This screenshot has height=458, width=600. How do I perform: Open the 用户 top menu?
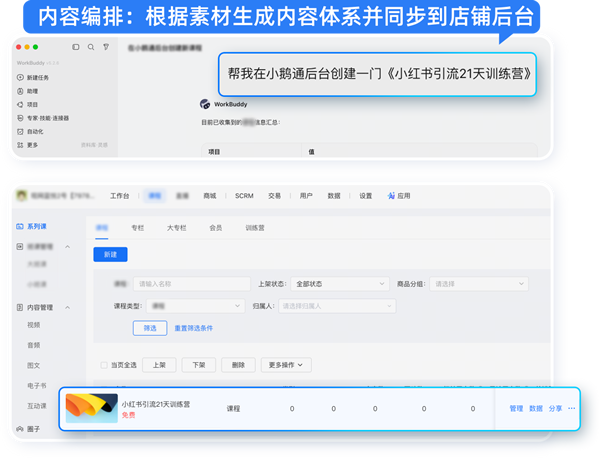(x=306, y=196)
